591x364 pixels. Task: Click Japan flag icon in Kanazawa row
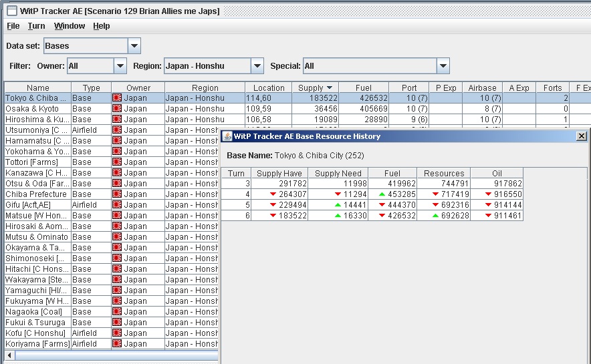pos(117,173)
